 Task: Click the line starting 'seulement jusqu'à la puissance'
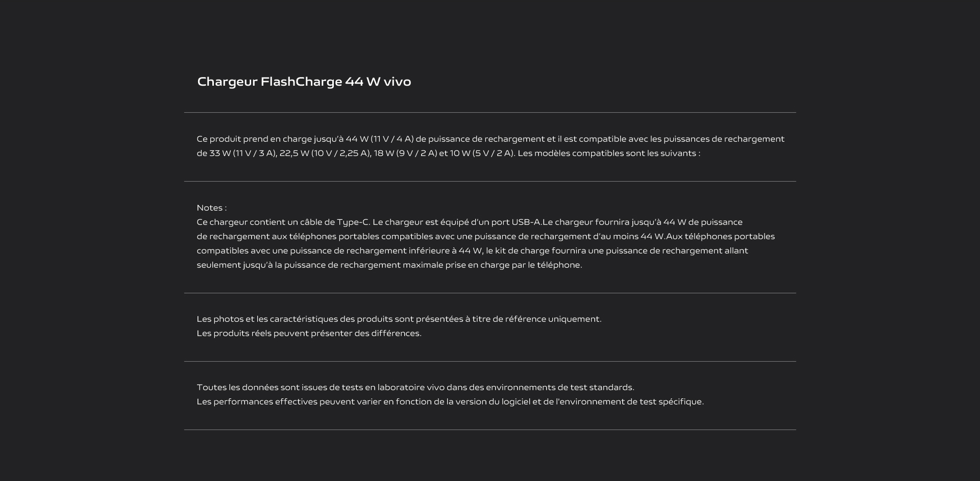click(x=389, y=265)
